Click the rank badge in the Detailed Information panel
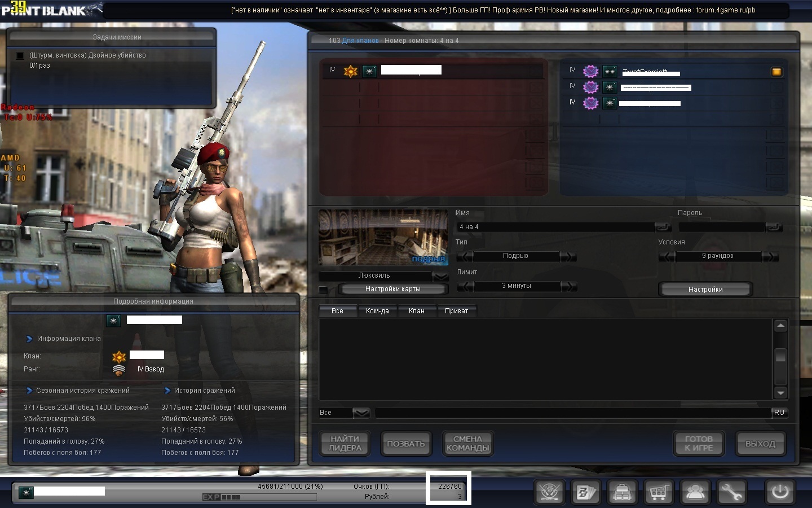Viewport: 812px width, 508px height. tap(113, 321)
